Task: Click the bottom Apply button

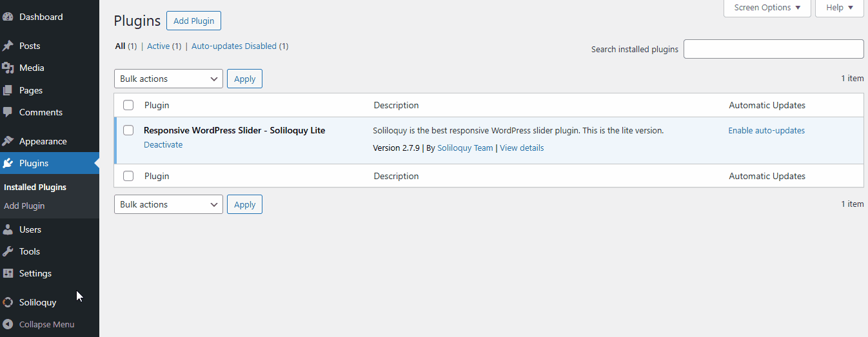Action: (x=244, y=204)
